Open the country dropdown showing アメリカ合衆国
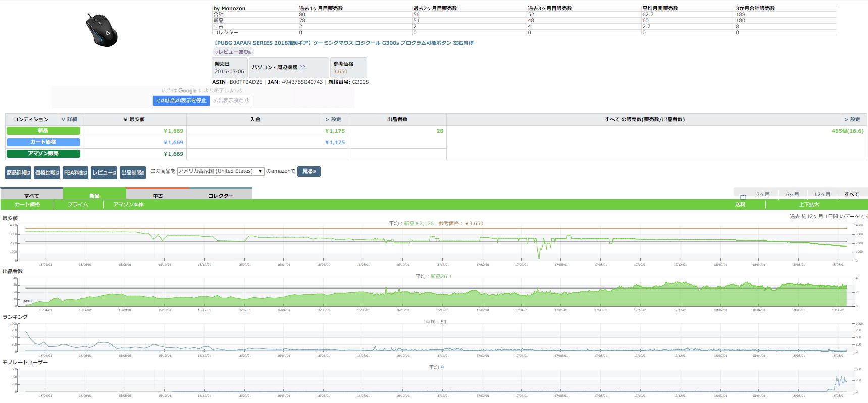 (220, 171)
